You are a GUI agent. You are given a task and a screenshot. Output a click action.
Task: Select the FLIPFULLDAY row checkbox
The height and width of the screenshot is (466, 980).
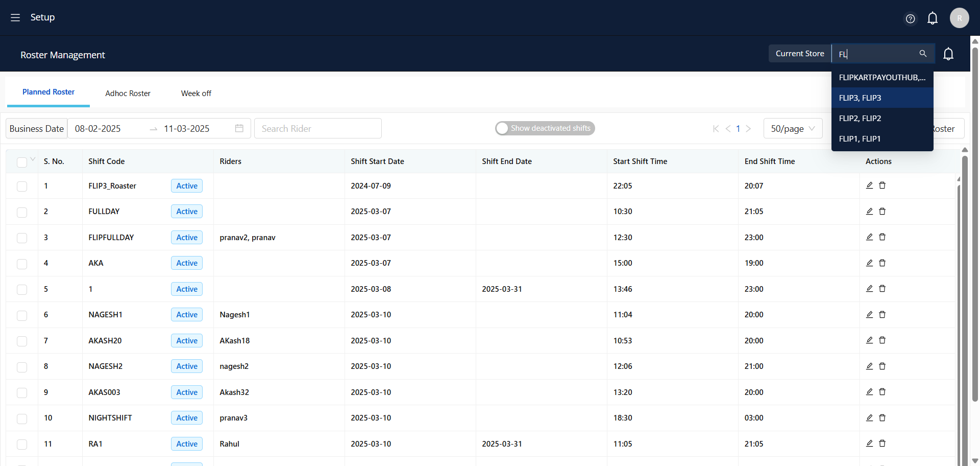[x=21, y=238]
